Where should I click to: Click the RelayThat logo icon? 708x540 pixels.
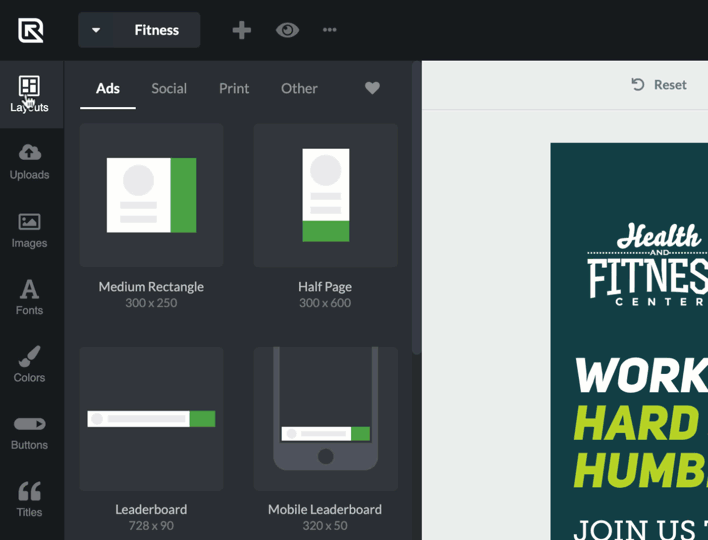pyautogui.click(x=31, y=30)
